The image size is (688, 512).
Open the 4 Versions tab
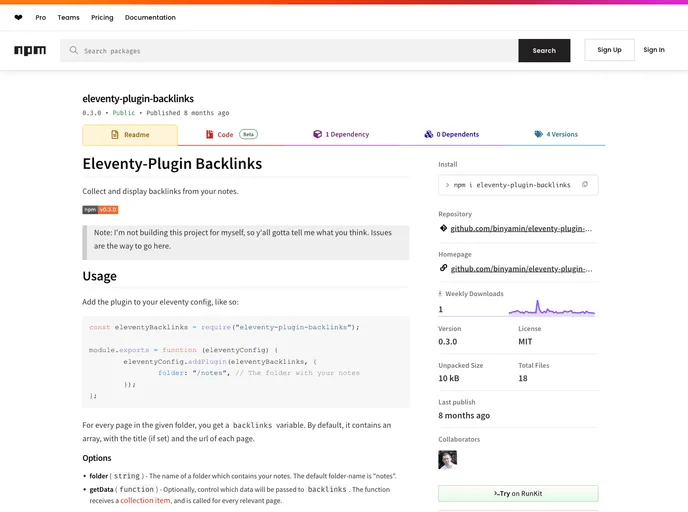(556, 134)
